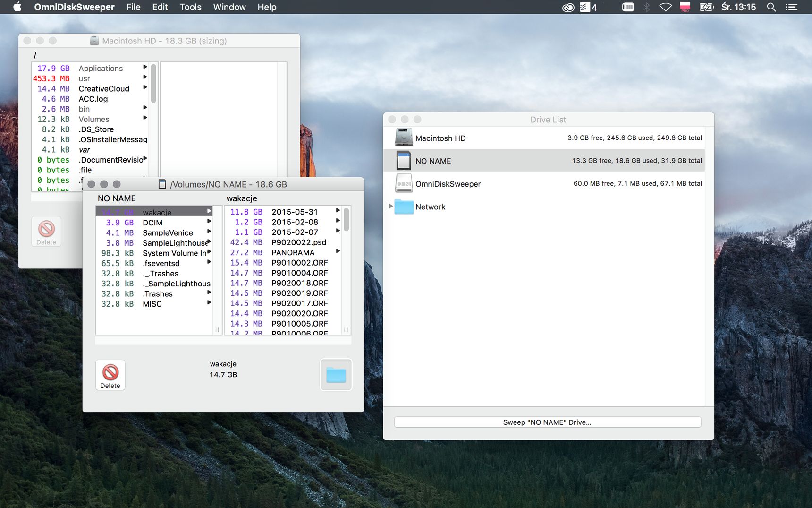Open the Wi-Fi status menu
The width and height of the screenshot is (812, 508).
click(666, 7)
